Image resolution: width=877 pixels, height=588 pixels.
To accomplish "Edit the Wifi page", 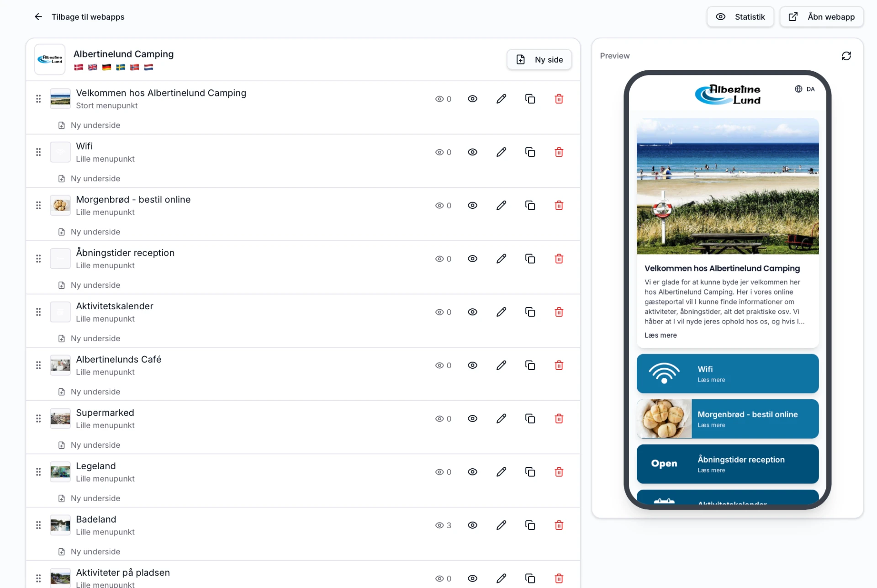I will [501, 152].
